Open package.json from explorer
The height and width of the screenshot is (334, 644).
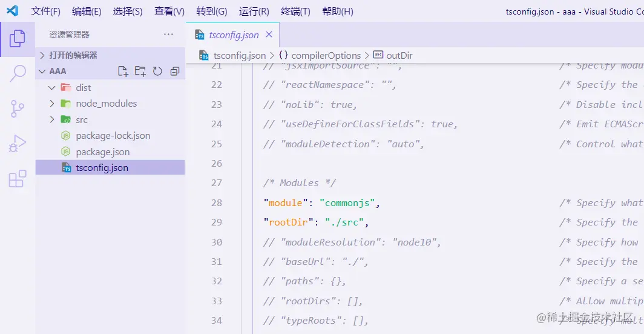pyautogui.click(x=110, y=152)
